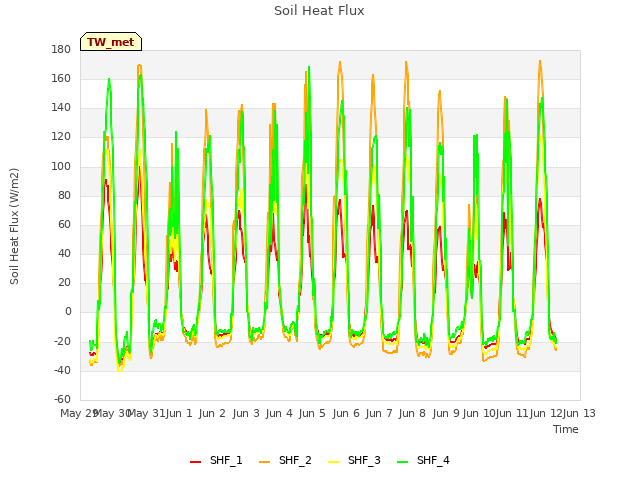Viewport: 640px width, 480px height.
Task: Click the Jun 8 x-axis tick label
Action: 412,413
